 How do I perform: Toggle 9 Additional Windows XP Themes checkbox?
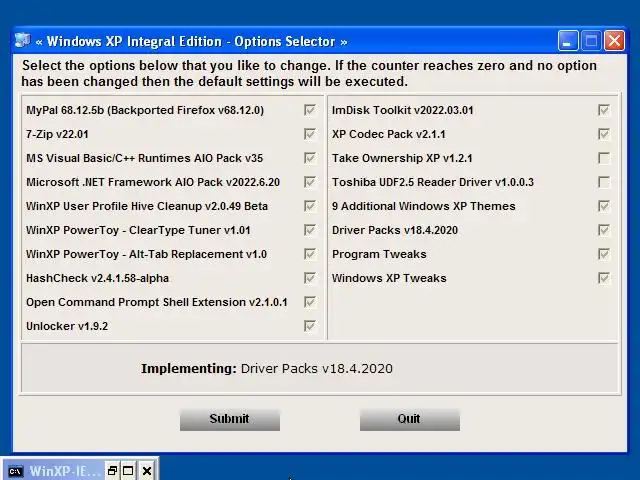(x=604, y=206)
